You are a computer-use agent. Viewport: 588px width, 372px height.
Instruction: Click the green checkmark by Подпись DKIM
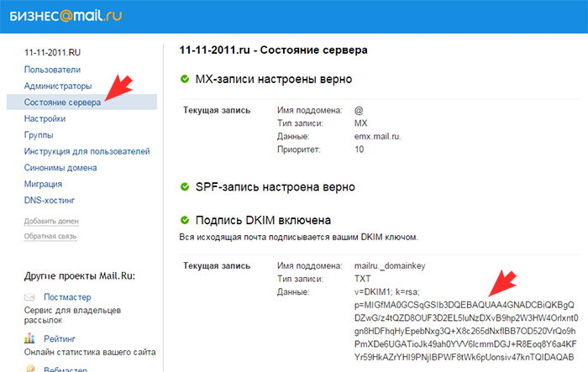(185, 220)
